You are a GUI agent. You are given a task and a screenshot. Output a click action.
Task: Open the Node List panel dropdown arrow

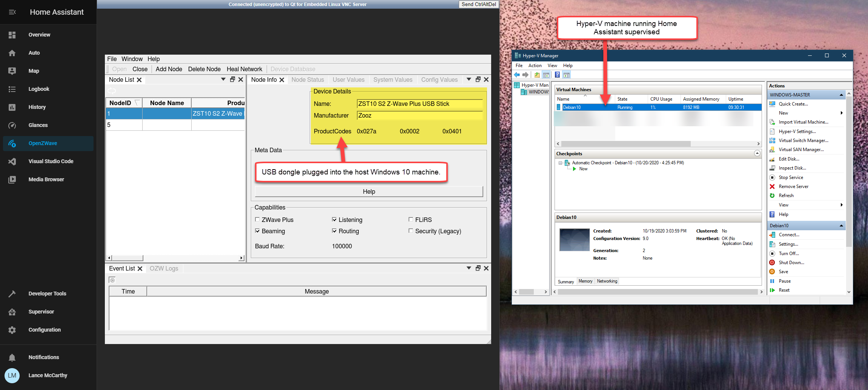pos(223,80)
